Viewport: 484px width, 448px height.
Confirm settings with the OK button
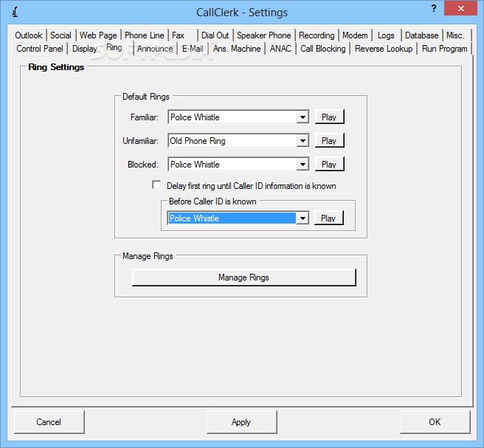point(435,421)
